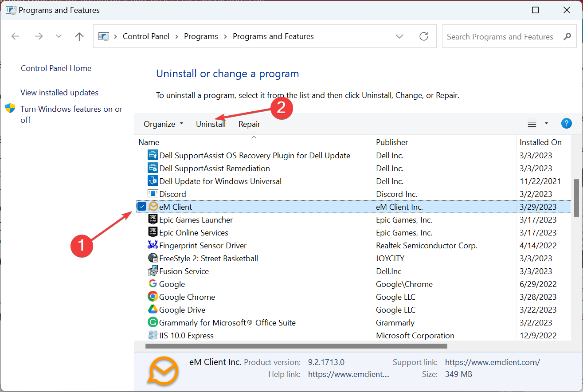Click the Fingerprint Sensor Driver icon
Viewport: 583px width, 392px height.
(x=153, y=245)
